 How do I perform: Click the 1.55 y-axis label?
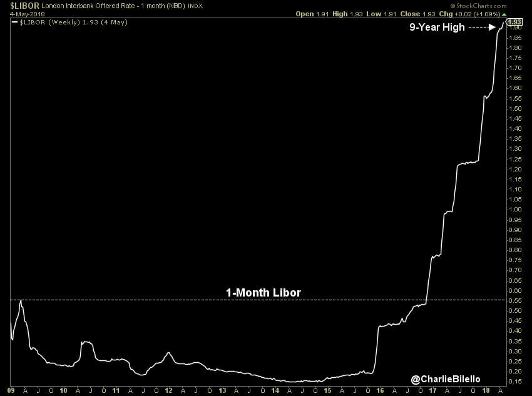[515, 99]
